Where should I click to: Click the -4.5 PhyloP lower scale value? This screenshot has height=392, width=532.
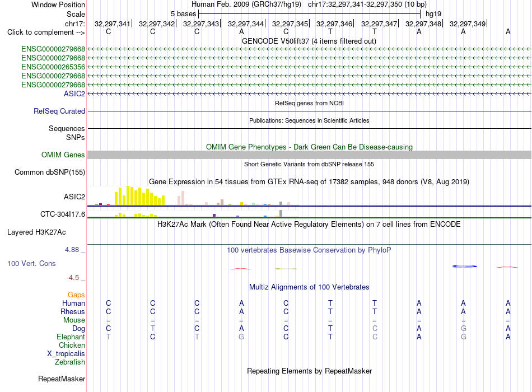pyautogui.click(x=73, y=278)
